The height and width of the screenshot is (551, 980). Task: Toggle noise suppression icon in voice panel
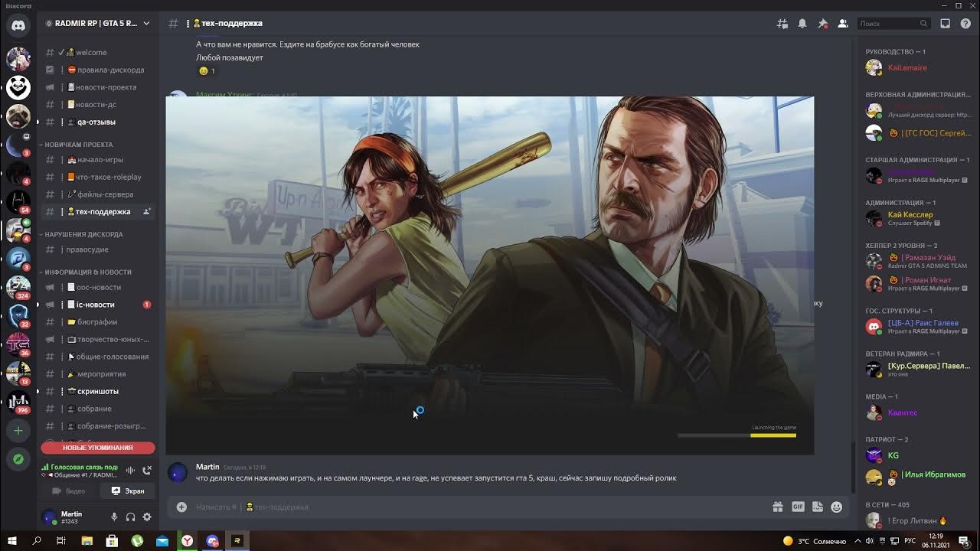(x=130, y=470)
